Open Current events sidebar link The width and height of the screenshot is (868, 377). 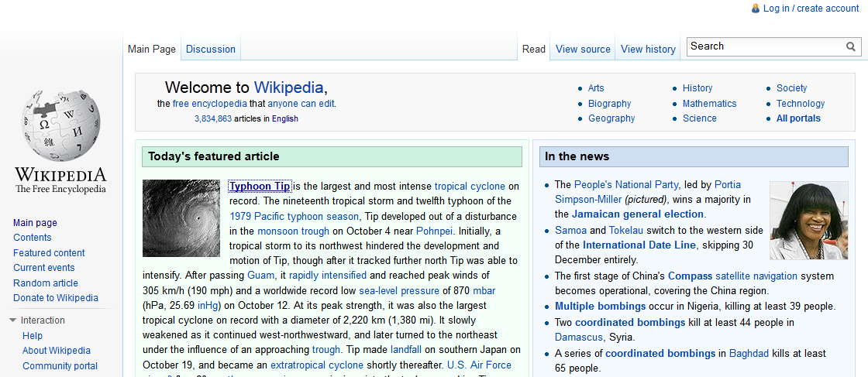pos(43,268)
